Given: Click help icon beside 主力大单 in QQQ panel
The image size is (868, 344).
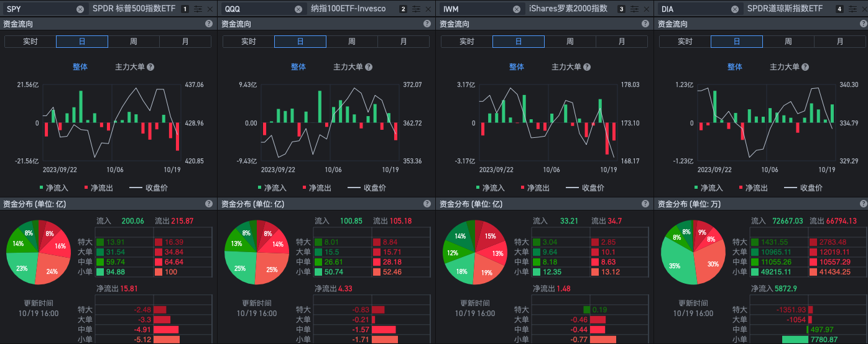Looking at the screenshot, I should point(369,67).
